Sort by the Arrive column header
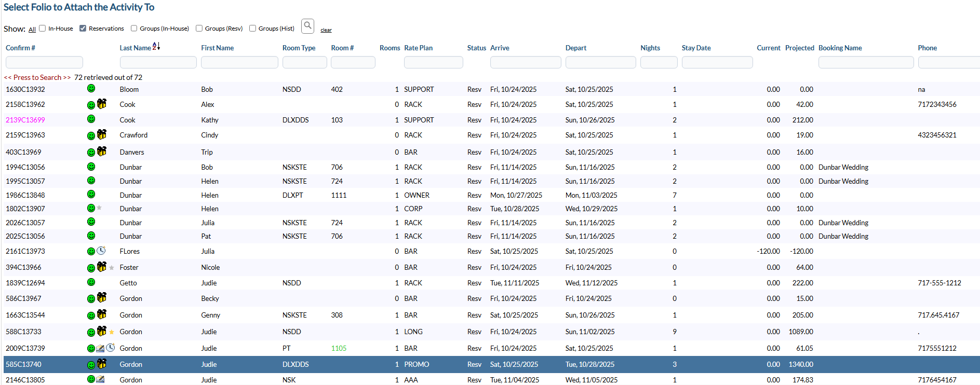This screenshot has height=385, width=980. (x=500, y=48)
